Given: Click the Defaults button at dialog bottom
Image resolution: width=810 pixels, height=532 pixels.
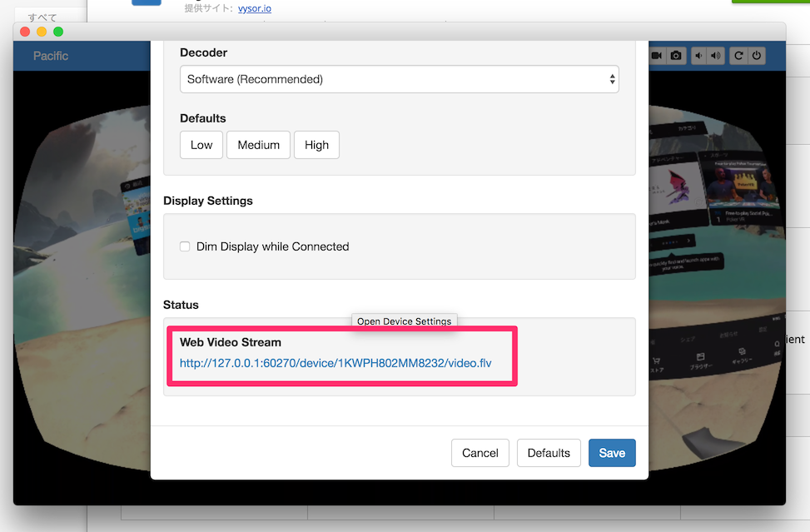Looking at the screenshot, I should click(549, 453).
